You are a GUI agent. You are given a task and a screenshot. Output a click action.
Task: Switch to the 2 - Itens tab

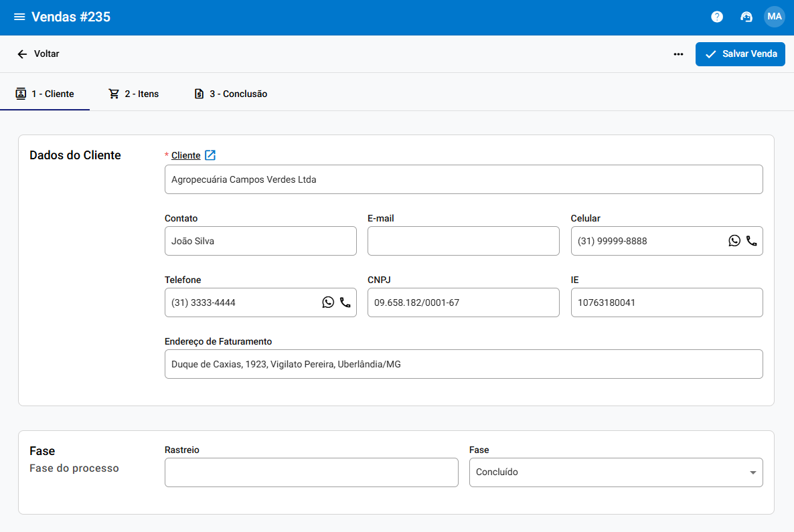click(x=134, y=94)
